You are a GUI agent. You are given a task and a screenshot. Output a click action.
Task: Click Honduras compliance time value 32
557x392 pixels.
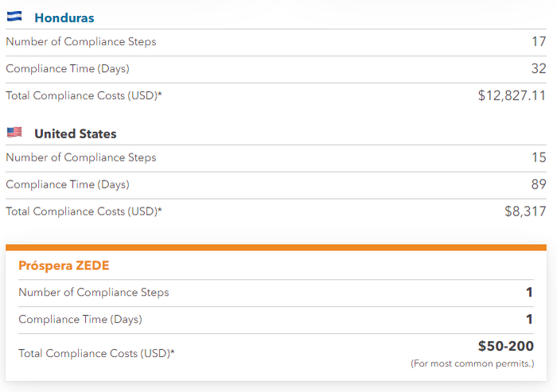pyautogui.click(x=539, y=68)
